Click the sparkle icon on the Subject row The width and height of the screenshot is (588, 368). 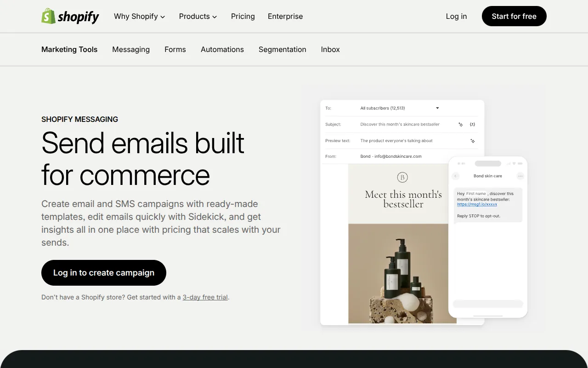click(x=461, y=124)
